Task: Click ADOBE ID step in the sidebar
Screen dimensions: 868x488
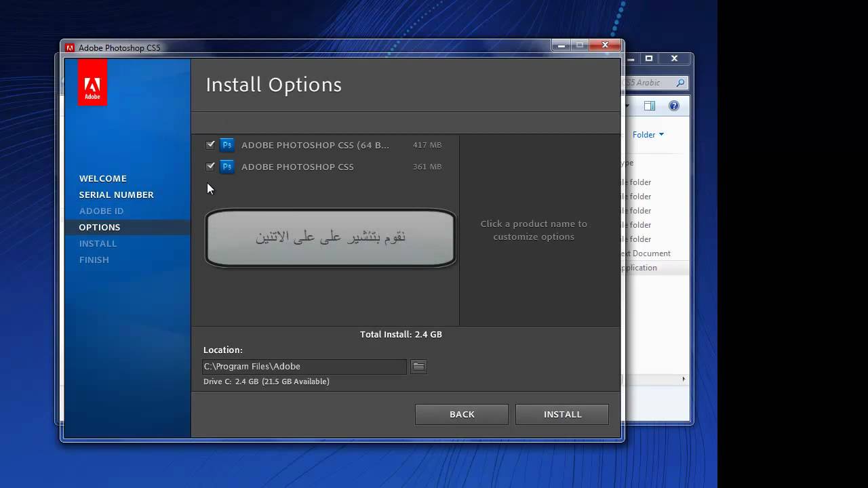Action: 102,211
